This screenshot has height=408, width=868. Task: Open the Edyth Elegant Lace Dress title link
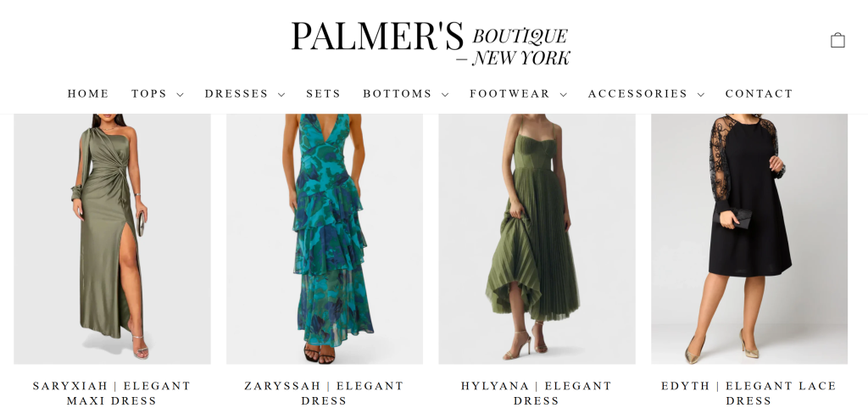coord(749,393)
